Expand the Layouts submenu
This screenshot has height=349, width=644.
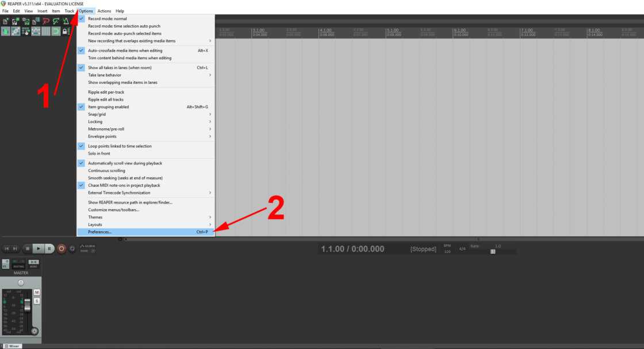(x=145, y=225)
